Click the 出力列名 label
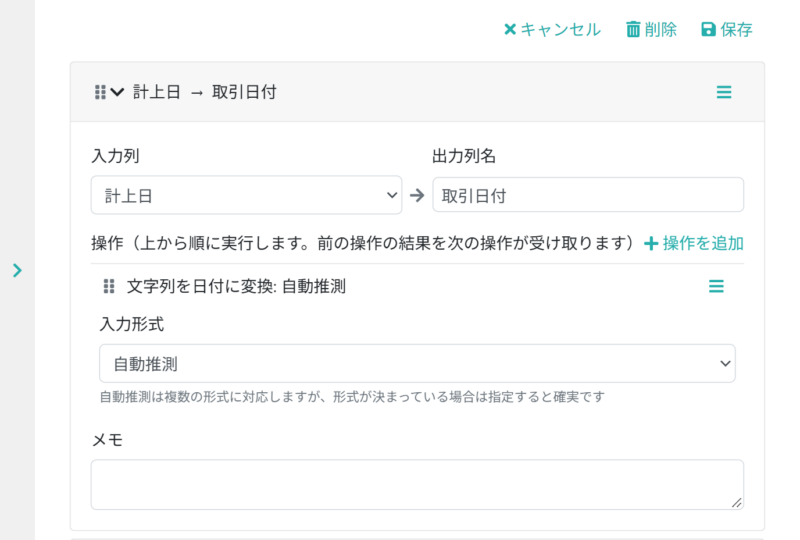Screen dimensions: 800x540 coord(464,156)
